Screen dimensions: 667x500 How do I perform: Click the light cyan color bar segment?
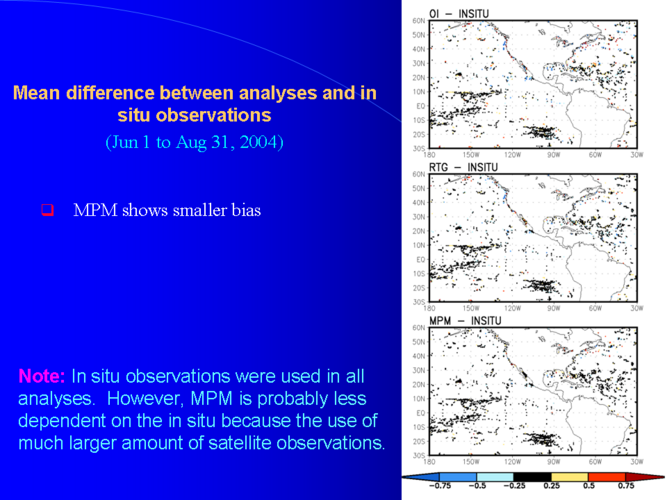pyautogui.click(x=495, y=477)
